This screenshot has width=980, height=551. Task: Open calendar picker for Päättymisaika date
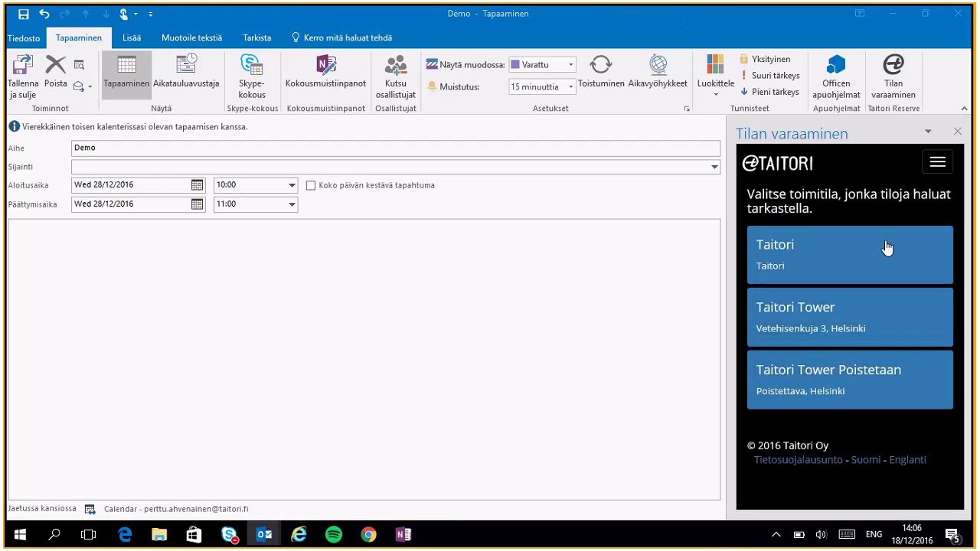197,204
